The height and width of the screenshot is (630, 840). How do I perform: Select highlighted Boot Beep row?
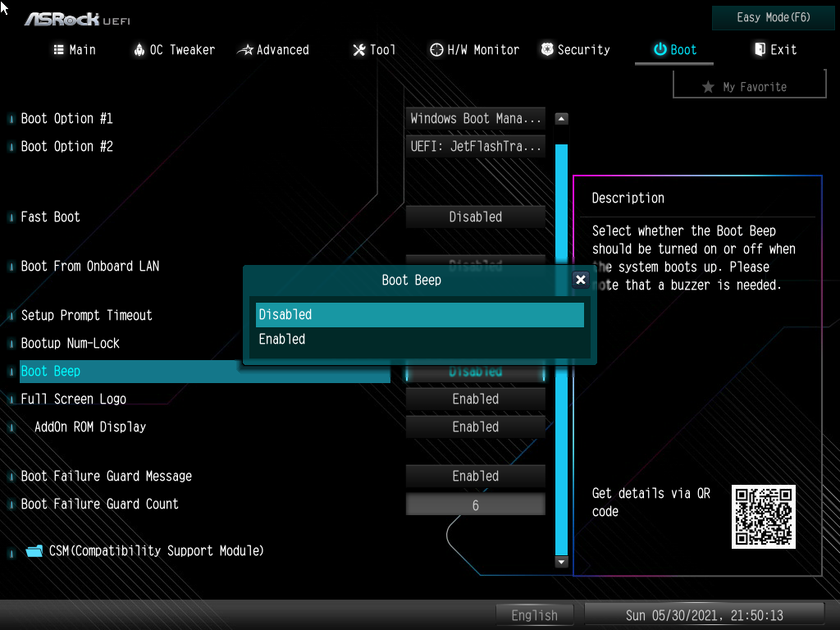pos(204,372)
